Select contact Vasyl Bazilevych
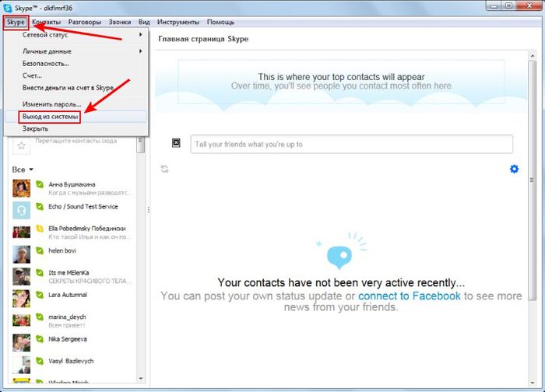This screenshot has width=545, height=392. 73,365
